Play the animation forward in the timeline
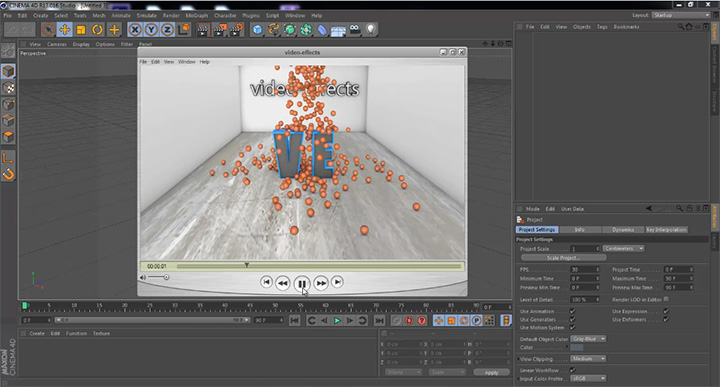720x387 pixels. (337, 320)
